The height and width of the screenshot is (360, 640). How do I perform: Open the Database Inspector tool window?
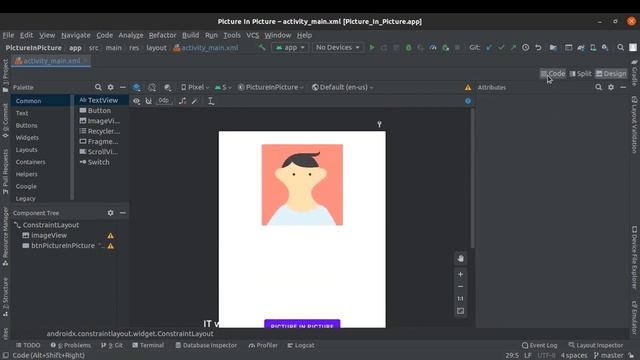[206, 345]
